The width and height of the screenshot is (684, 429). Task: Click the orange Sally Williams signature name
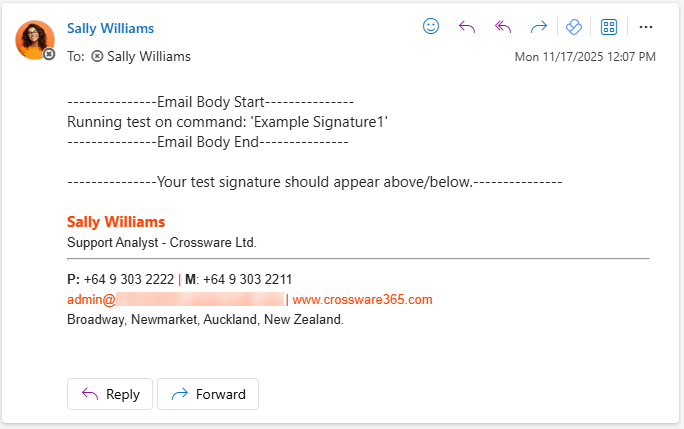(x=116, y=222)
